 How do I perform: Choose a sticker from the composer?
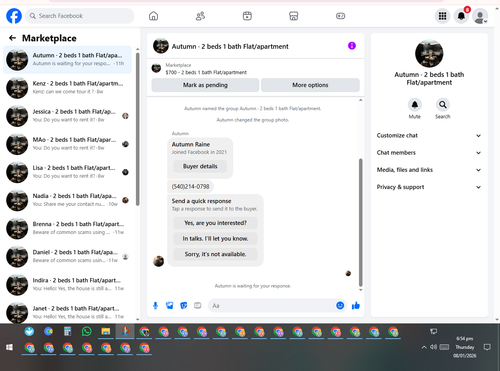point(183,305)
